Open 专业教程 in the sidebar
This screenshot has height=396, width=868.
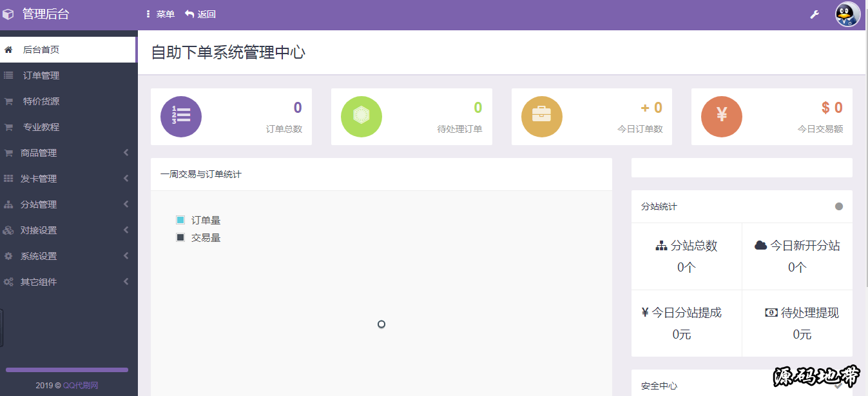tap(69, 127)
